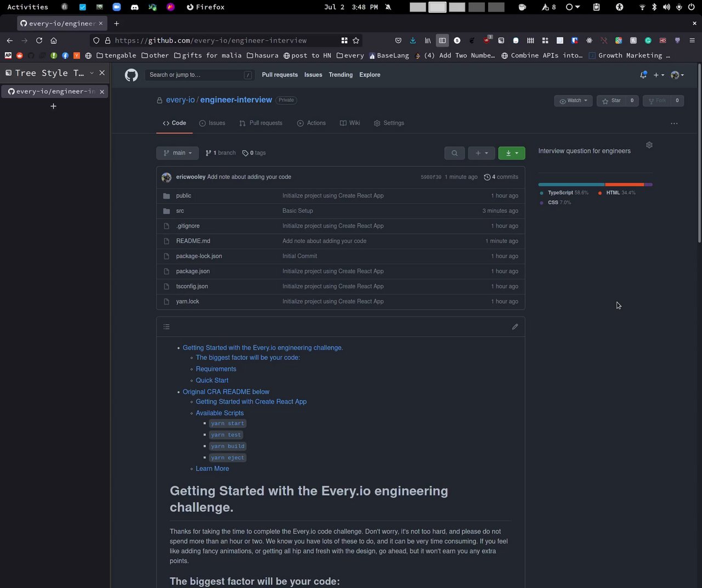Click the ericwooley avatar in commit row

coord(167,177)
